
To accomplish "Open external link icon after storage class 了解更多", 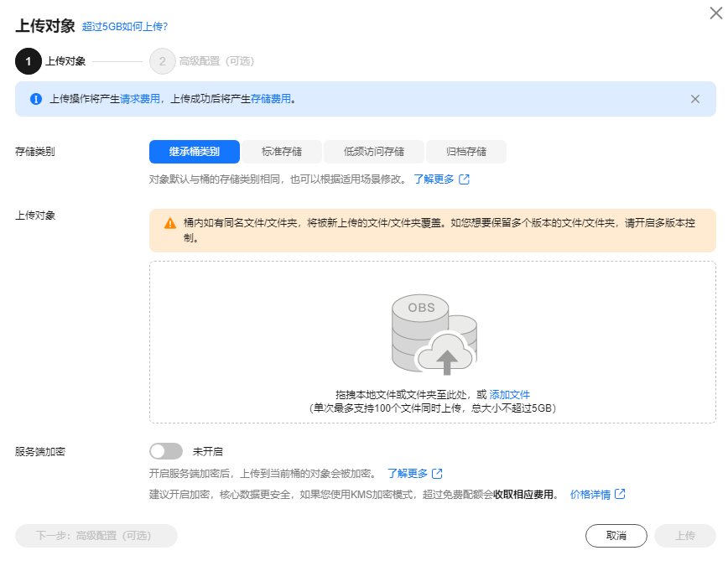I will (464, 179).
